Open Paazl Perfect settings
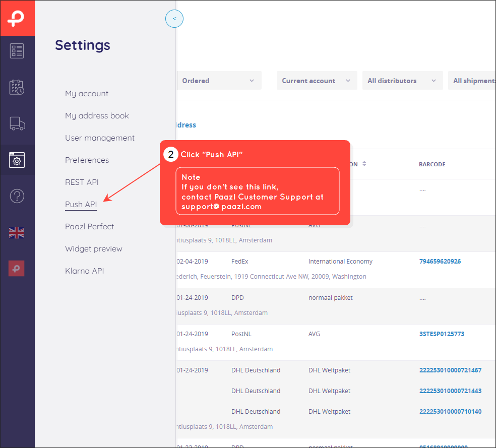Image resolution: width=496 pixels, height=448 pixels. [90, 227]
